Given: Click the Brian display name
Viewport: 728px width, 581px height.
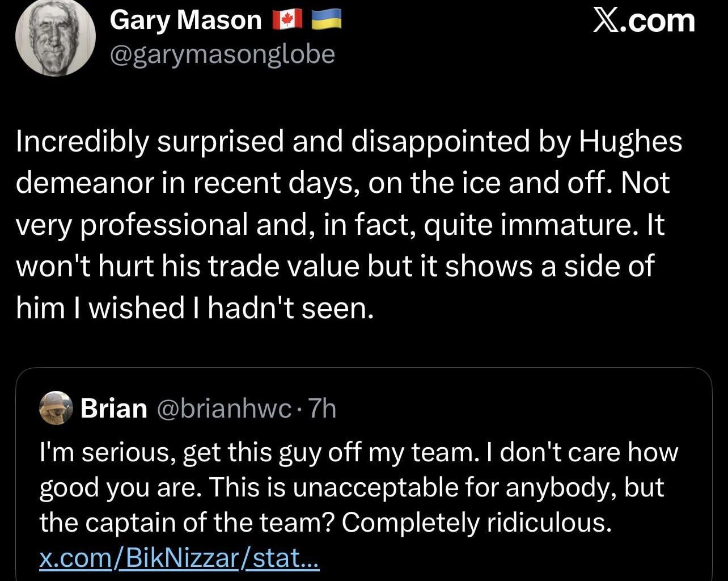Looking at the screenshot, I should pos(113,407).
